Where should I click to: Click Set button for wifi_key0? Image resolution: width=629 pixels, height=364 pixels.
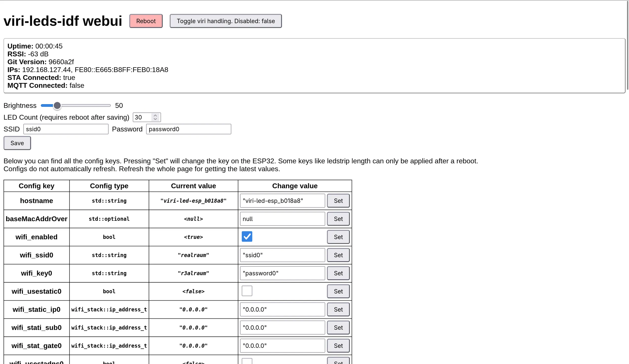[x=338, y=273]
